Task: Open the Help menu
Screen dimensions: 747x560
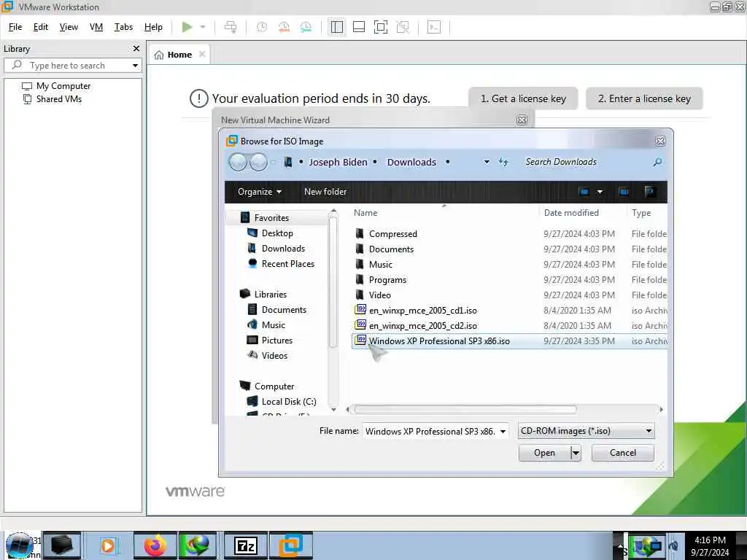Action: (x=153, y=27)
